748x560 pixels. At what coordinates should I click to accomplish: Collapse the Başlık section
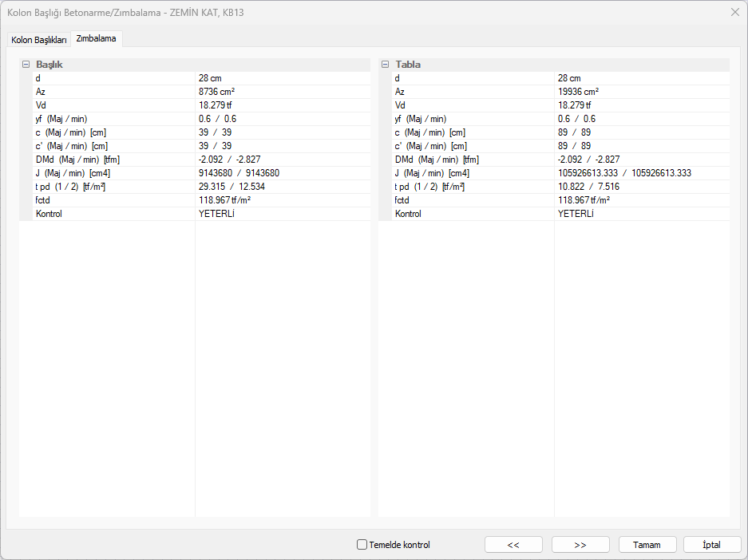pyautogui.click(x=26, y=65)
